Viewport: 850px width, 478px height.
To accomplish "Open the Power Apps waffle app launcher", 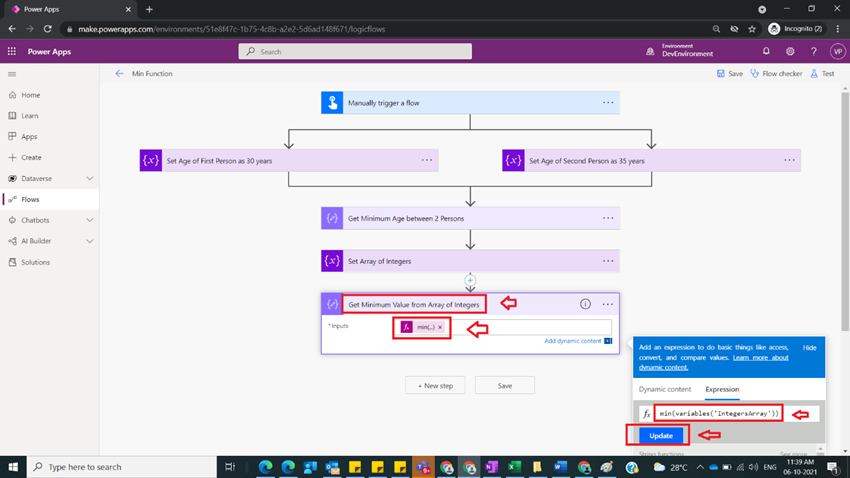I will click(x=11, y=51).
